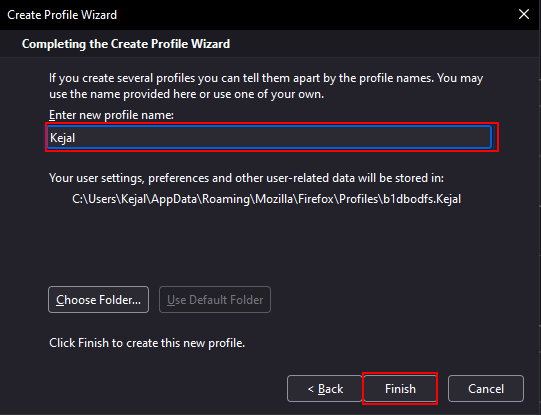The image size is (541, 415).
Task: Click the Enter new profile name label
Action: point(111,115)
